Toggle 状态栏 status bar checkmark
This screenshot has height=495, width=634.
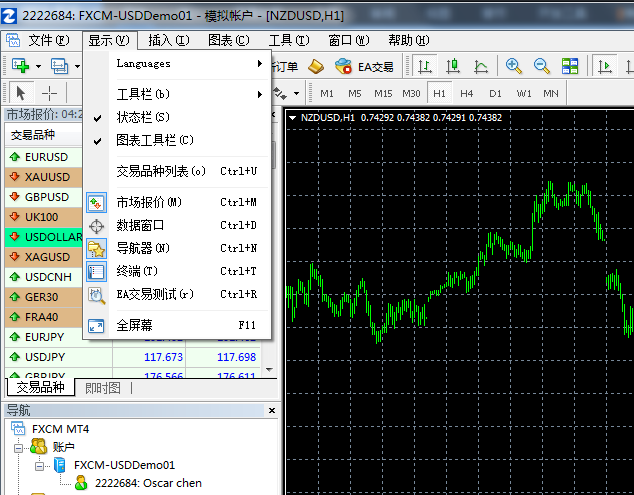(x=178, y=117)
